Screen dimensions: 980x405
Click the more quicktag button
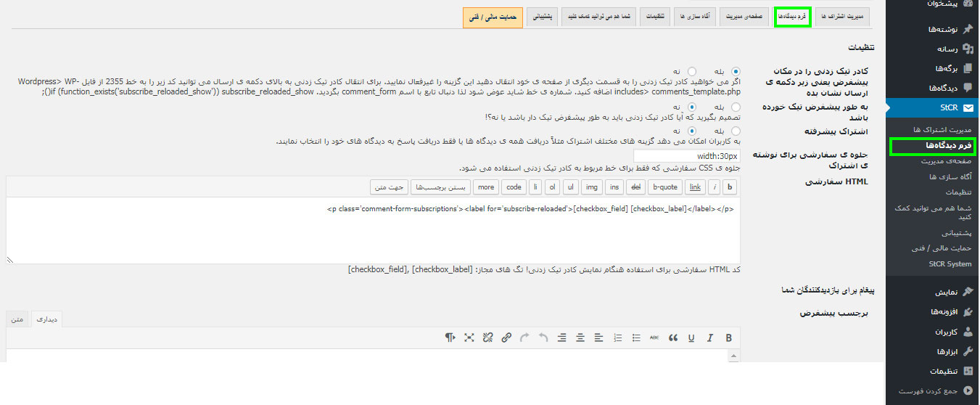[486, 187]
